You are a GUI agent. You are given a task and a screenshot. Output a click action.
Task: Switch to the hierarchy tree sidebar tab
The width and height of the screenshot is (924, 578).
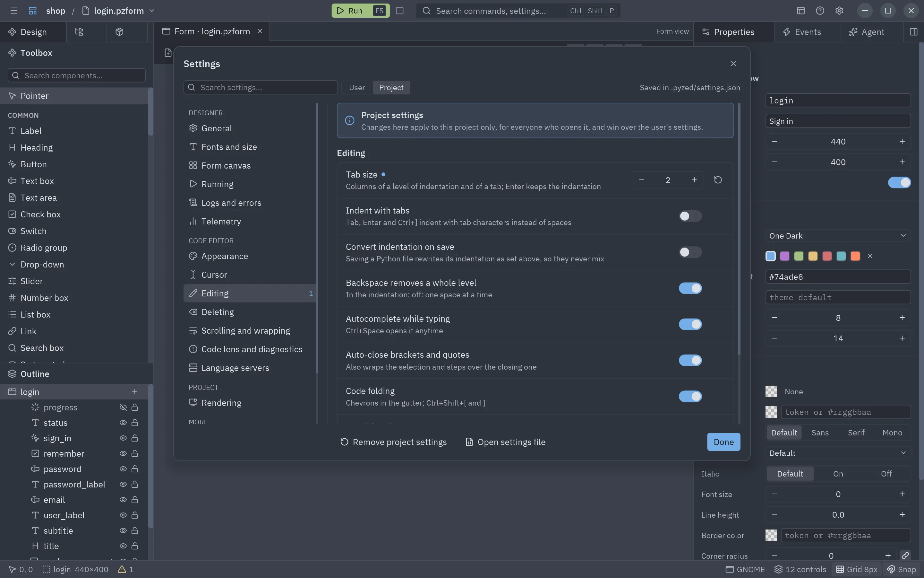pos(79,32)
